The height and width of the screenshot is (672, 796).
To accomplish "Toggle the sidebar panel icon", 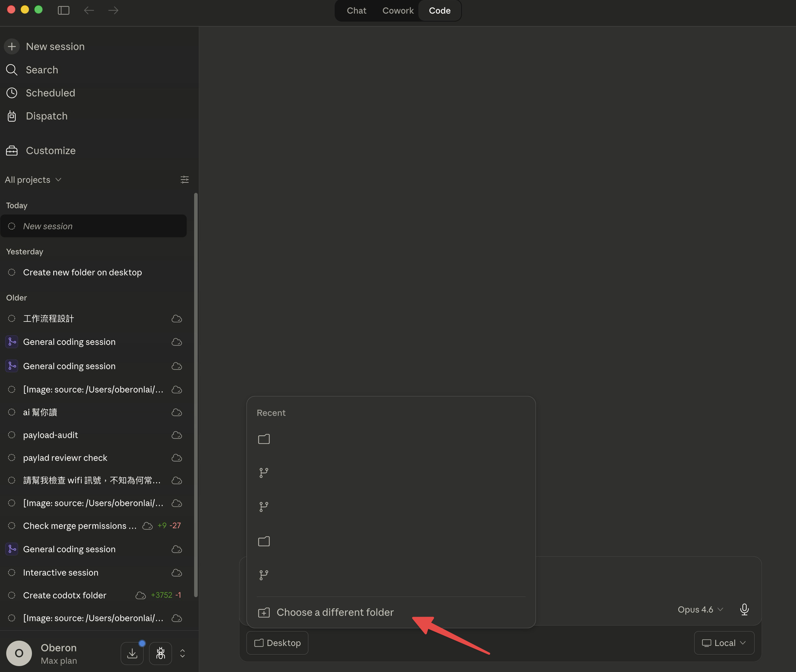I will coord(63,10).
